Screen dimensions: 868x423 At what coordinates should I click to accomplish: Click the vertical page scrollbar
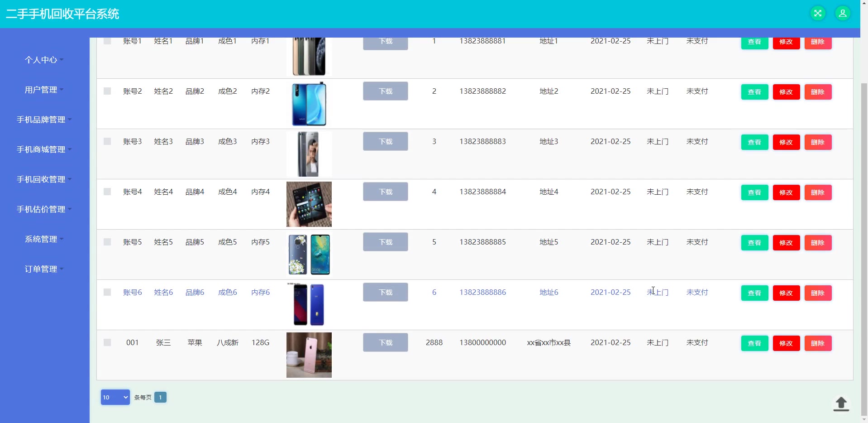point(864,249)
